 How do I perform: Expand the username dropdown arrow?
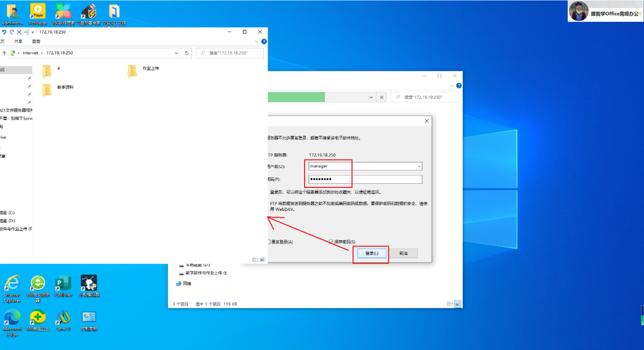[419, 166]
